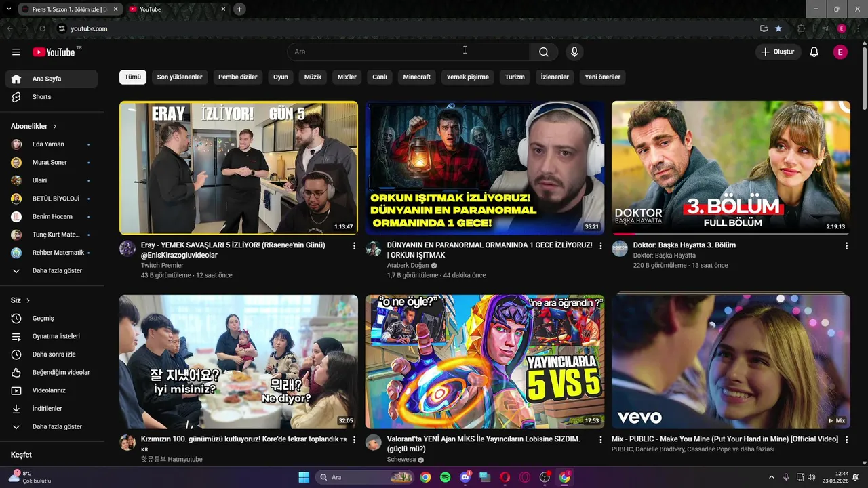Open Spotify from the taskbar

pos(446,477)
